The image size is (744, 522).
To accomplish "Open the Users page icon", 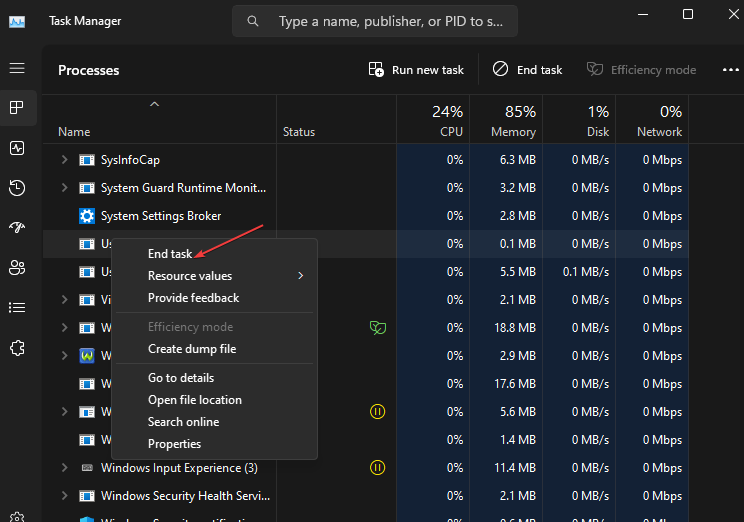I will [17, 267].
